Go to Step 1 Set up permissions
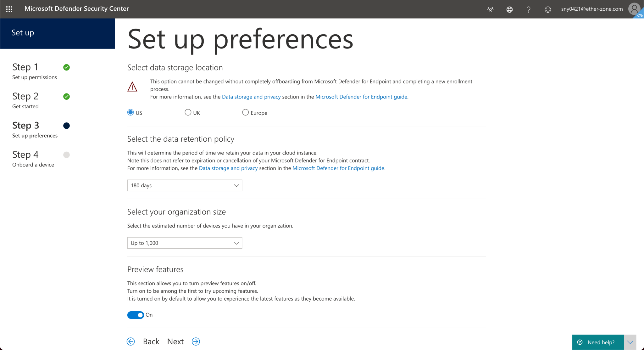 (35, 71)
